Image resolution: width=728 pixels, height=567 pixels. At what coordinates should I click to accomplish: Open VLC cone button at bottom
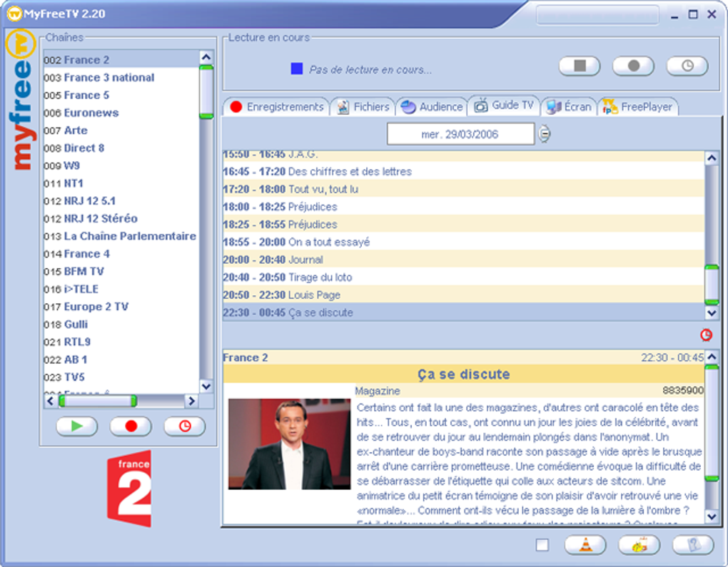click(585, 545)
